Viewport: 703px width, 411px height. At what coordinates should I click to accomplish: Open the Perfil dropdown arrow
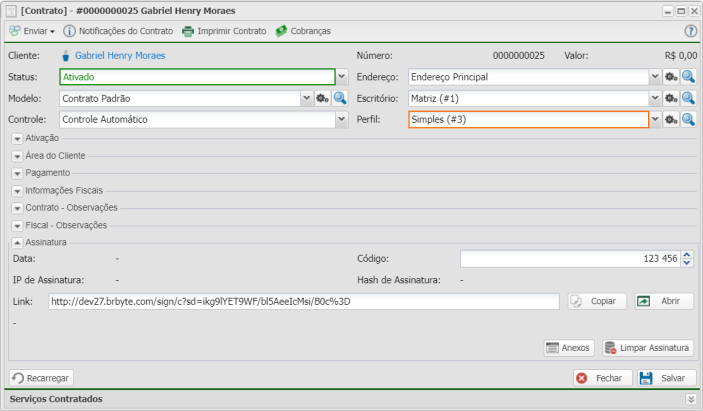655,119
